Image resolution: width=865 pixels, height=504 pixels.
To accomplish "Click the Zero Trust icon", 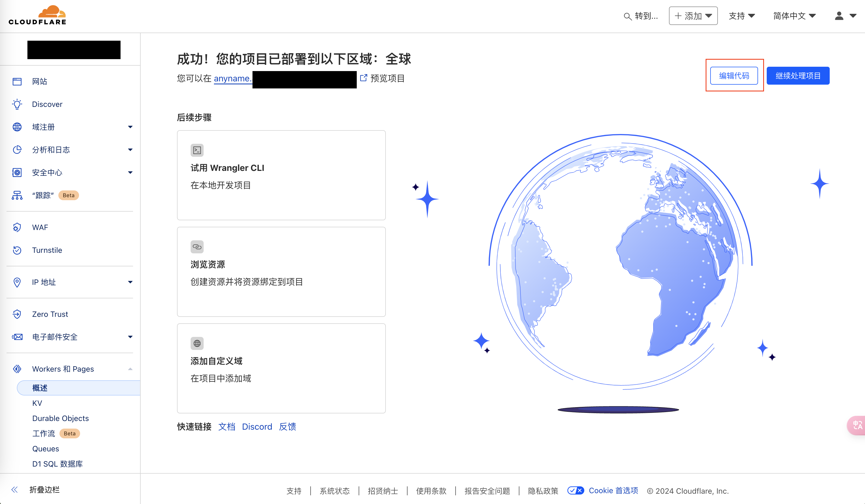I will click(17, 314).
